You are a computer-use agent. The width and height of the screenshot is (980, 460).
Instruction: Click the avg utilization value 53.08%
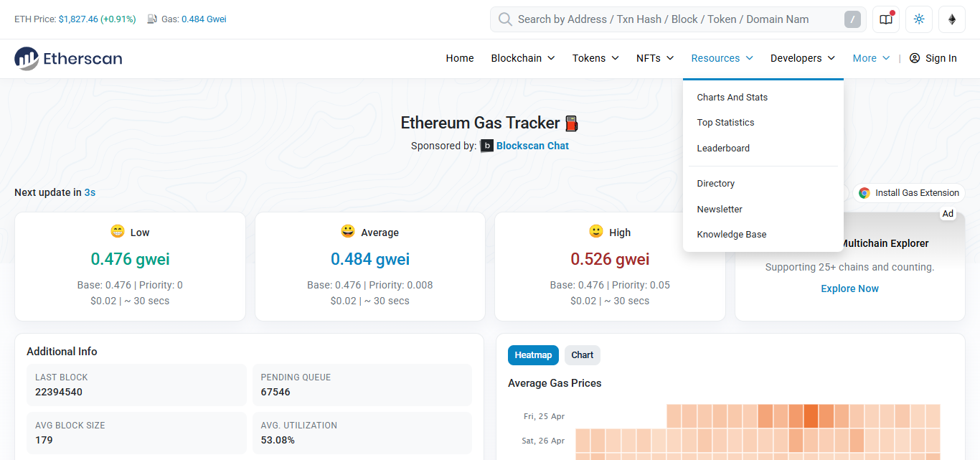(278, 440)
